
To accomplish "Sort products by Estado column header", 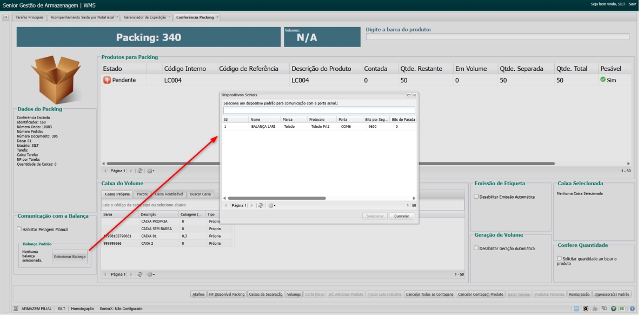I will click(124, 69).
